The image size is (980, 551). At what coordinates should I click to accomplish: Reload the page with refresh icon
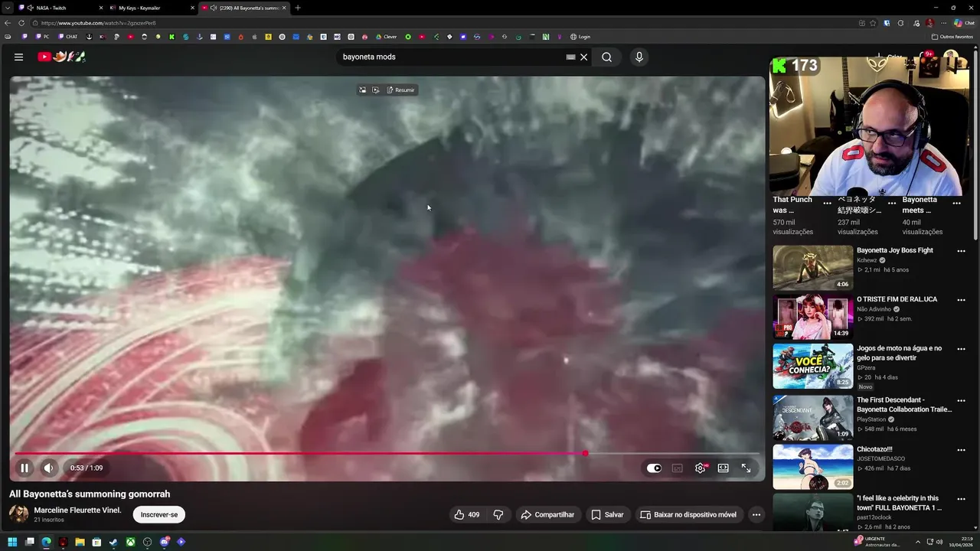(x=22, y=23)
